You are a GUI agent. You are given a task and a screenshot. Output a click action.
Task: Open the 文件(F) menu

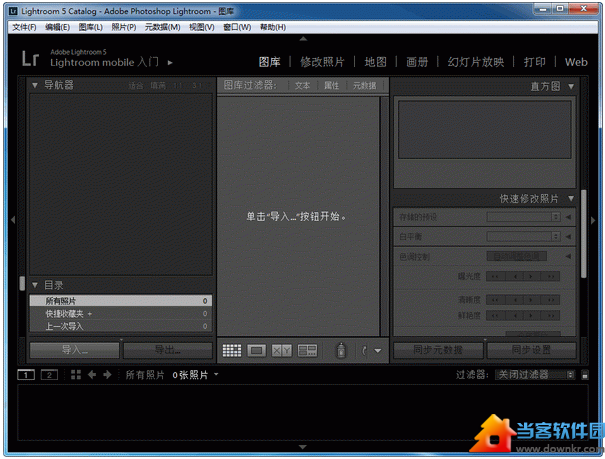pos(24,27)
